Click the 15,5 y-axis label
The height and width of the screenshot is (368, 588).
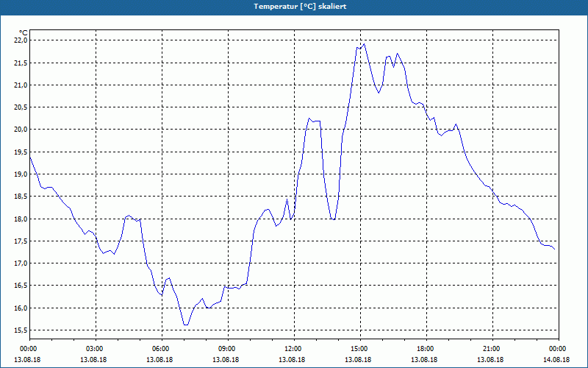(x=22, y=330)
